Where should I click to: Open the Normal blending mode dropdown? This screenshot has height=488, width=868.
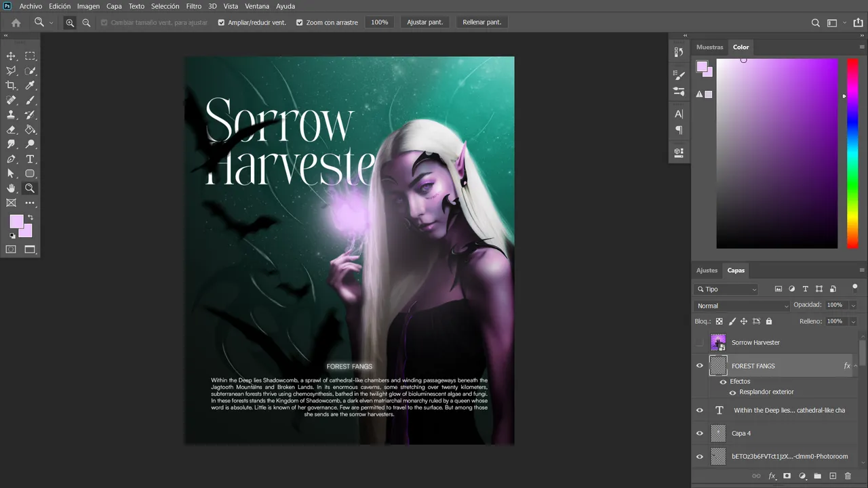pos(743,306)
